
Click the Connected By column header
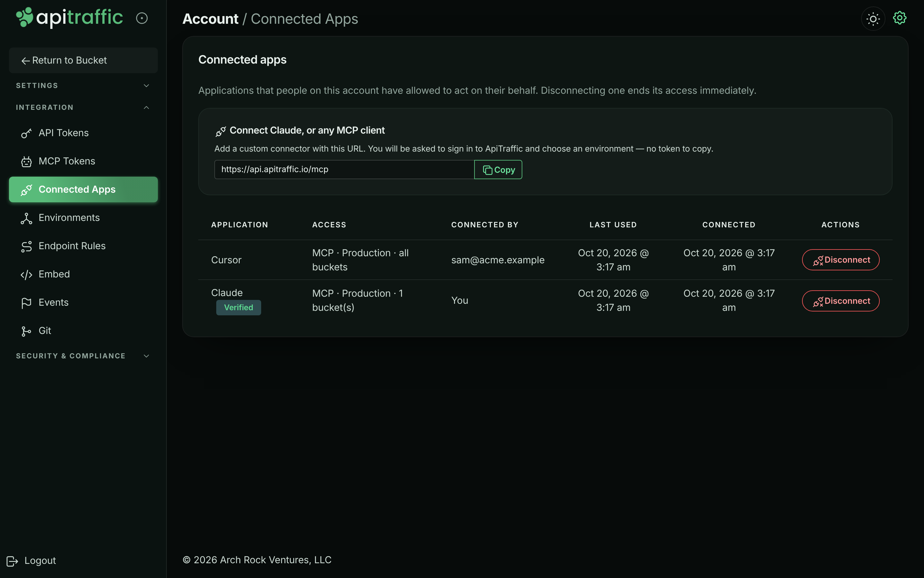(x=485, y=225)
